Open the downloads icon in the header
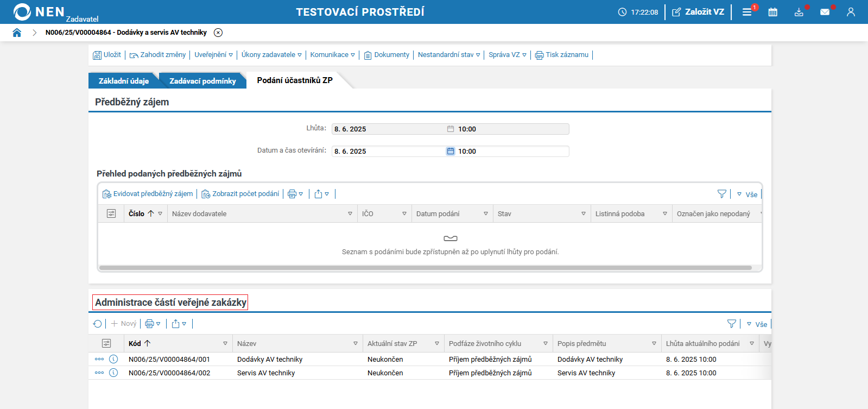Screen dimensions: 868x409 (x=799, y=12)
